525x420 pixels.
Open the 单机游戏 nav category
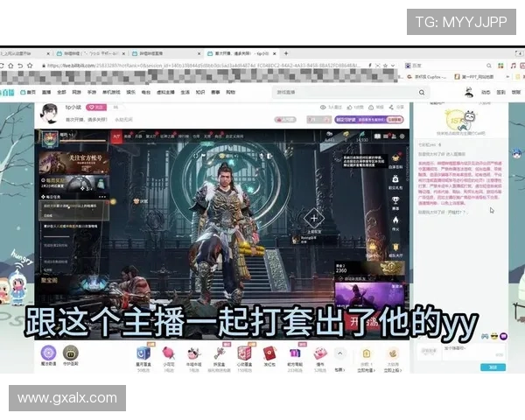[x=111, y=92]
